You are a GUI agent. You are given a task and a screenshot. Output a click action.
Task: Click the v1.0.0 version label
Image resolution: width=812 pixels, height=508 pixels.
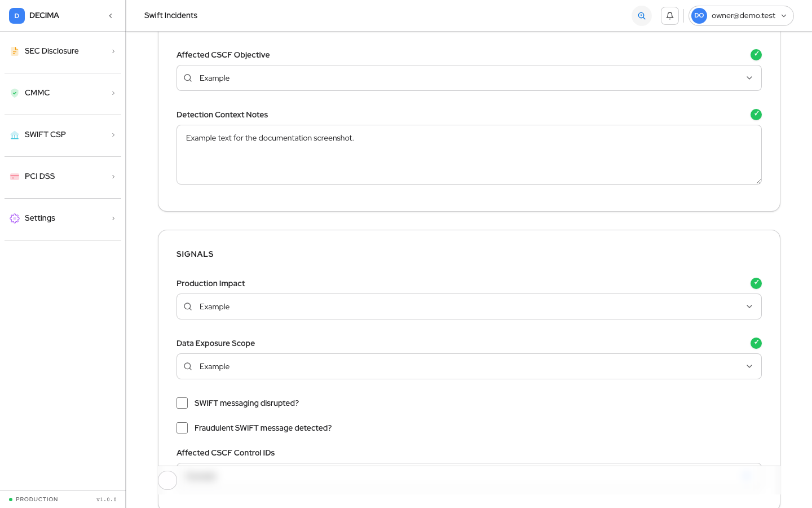(107, 500)
